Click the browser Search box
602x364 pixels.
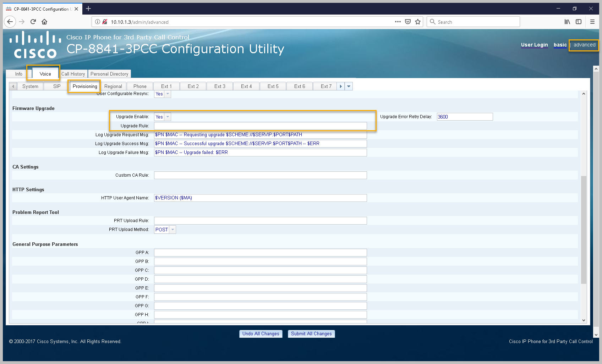[473, 22]
